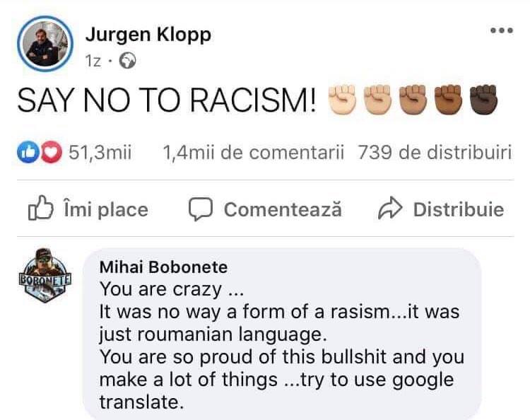This screenshot has height=420, width=530.
Task: Open the Mihai Bobonete commenter name link
Action: tap(163, 267)
